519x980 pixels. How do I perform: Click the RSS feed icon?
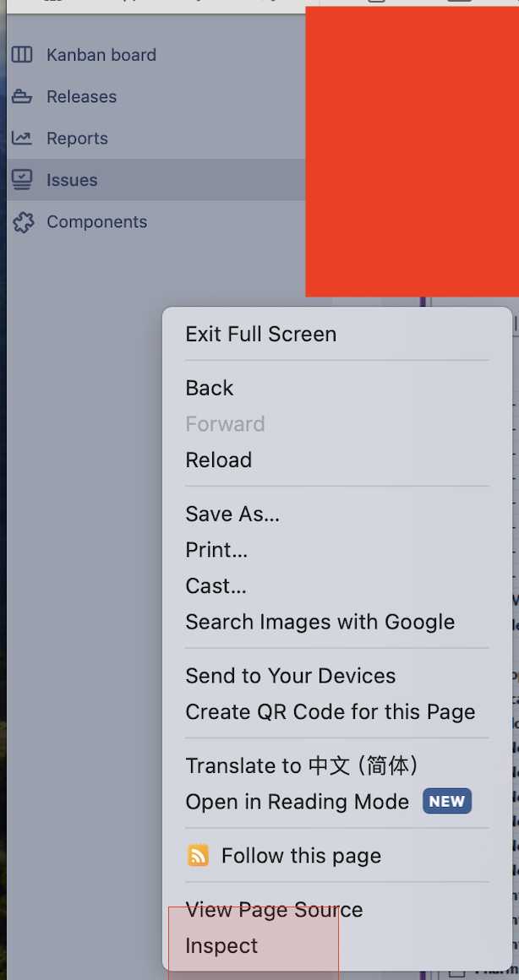point(199,856)
